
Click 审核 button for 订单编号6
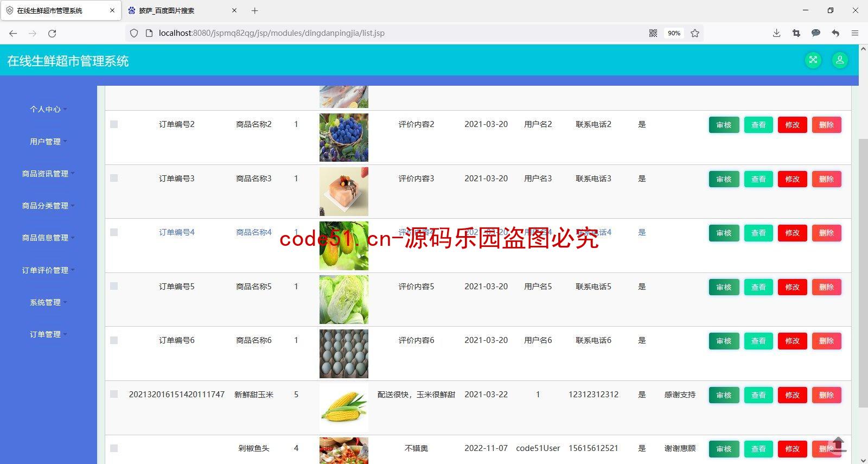point(724,341)
